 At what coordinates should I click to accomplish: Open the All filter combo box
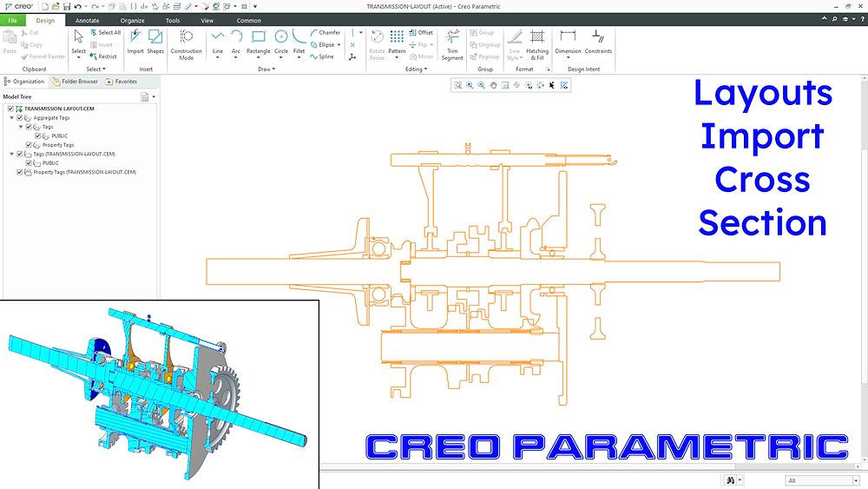coord(822,480)
